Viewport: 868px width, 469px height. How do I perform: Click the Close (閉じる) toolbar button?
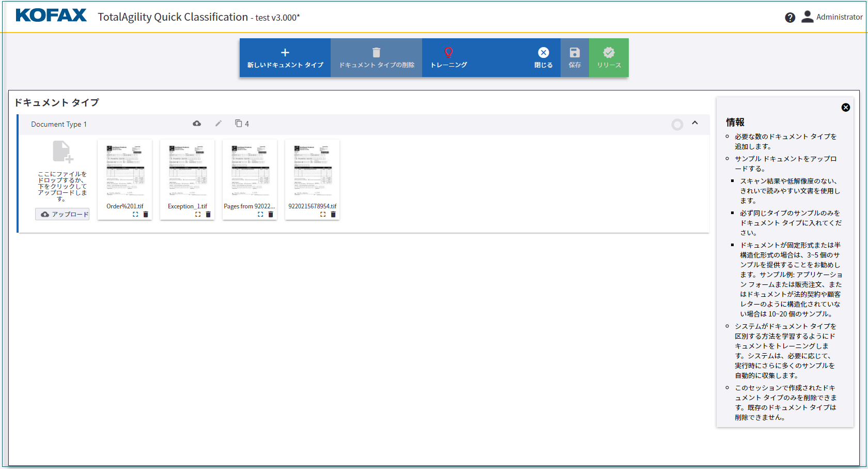(543, 57)
